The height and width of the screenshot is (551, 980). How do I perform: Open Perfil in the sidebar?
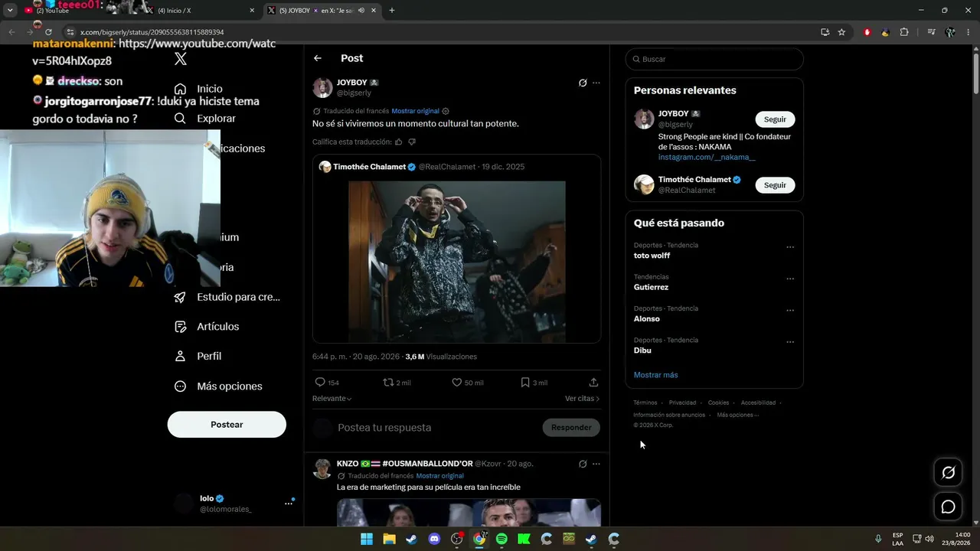tap(198, 357)
